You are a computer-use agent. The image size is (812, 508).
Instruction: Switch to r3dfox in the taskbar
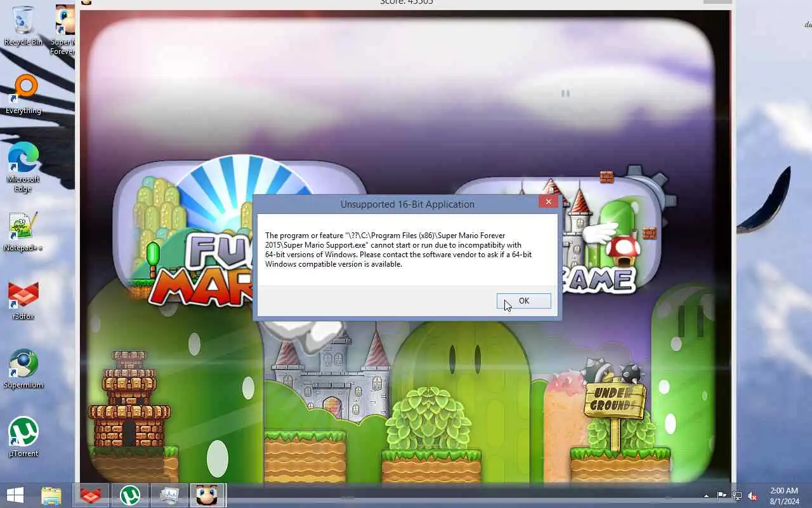click(91, 495)
